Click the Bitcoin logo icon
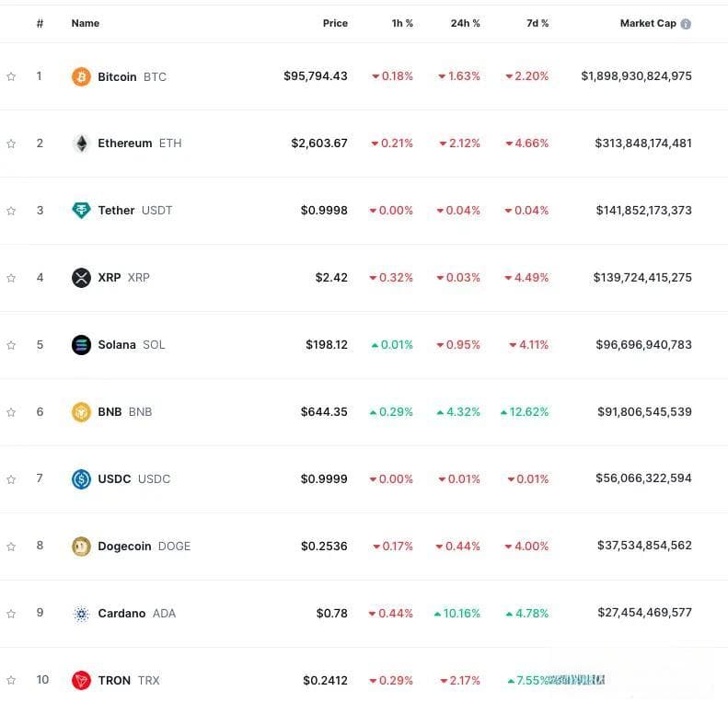 tap(81, 76)
